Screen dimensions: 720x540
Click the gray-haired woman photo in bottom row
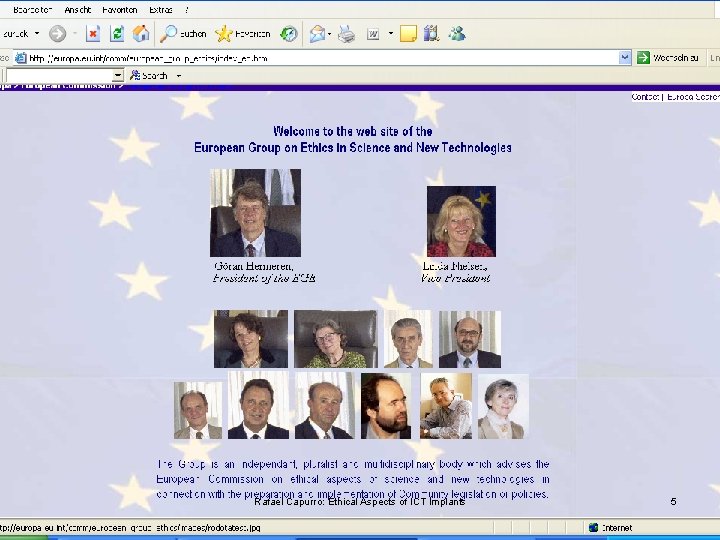click(503, 406)
